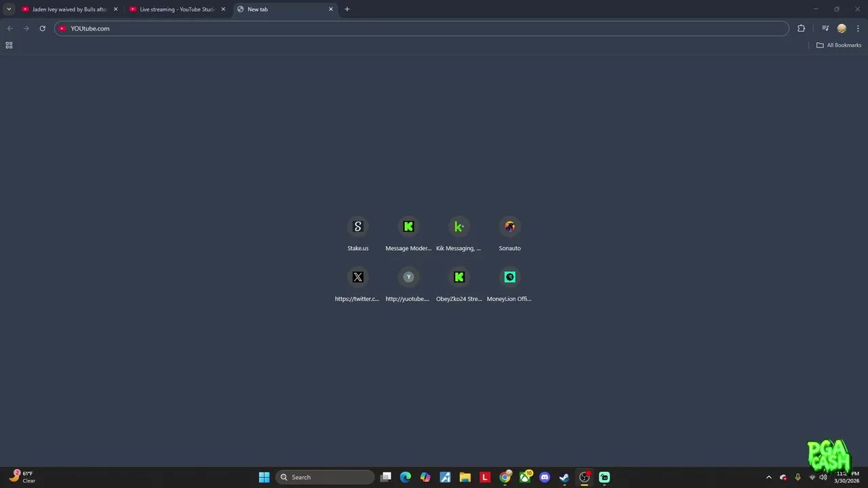Open Discord from the taskbar
Viewport: 868px width, 488px height.
tap(545, 477)
